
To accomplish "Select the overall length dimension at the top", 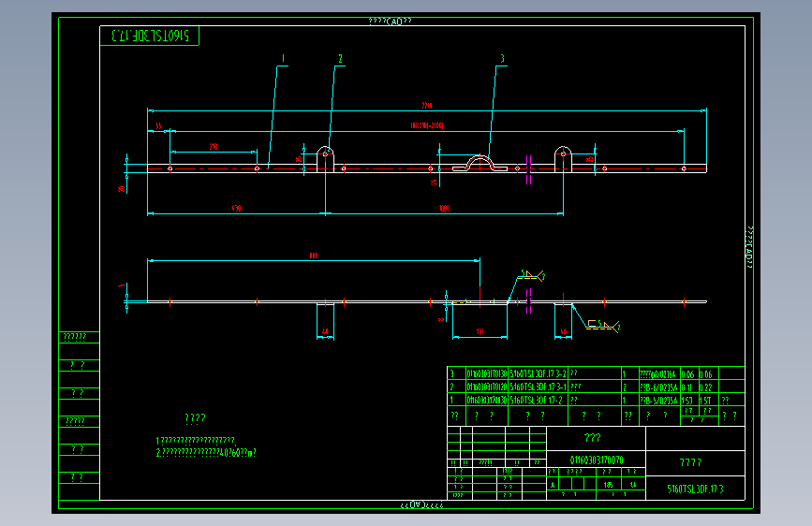I will 427,106.
